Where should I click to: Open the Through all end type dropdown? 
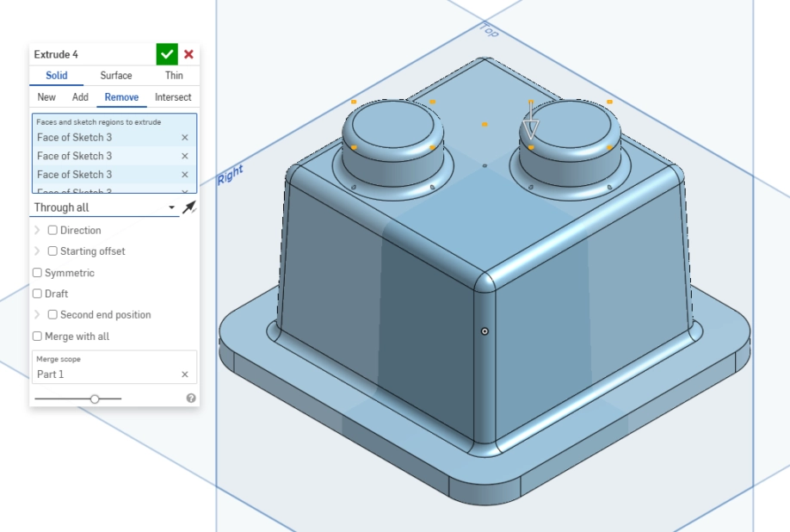(104, 207)
